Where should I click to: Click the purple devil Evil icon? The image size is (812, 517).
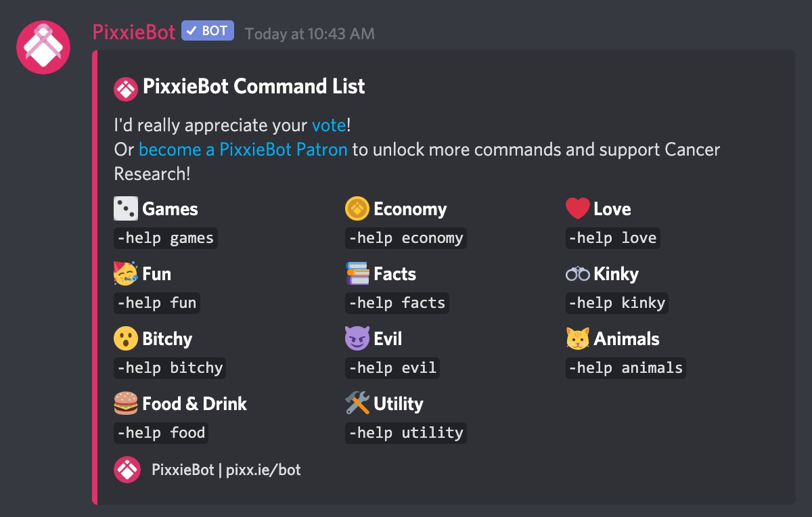tap(357, 338)
